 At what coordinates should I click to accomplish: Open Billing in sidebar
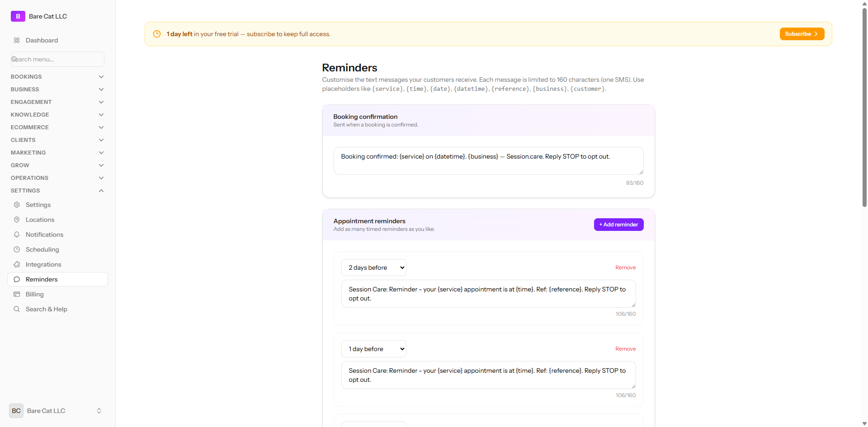pyautogui.click(x=57, y=294)
